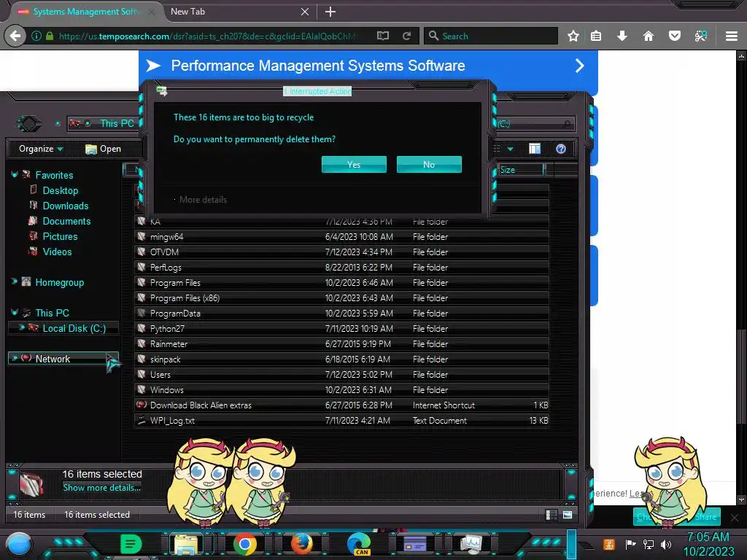The width and height of the screenshot is (747, 560).
Task: Open view options dropdown arrow in Explorer
Action: pos(510,149)
